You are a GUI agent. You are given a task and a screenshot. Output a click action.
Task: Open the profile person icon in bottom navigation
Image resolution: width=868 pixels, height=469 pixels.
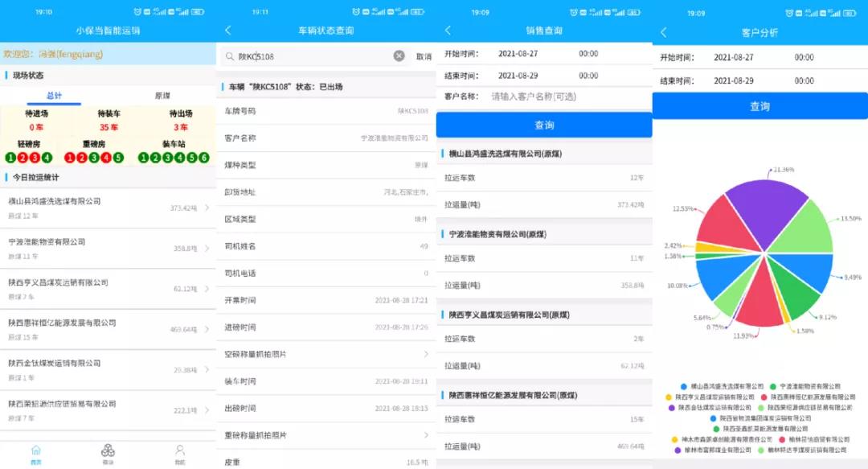click(180, 453)
